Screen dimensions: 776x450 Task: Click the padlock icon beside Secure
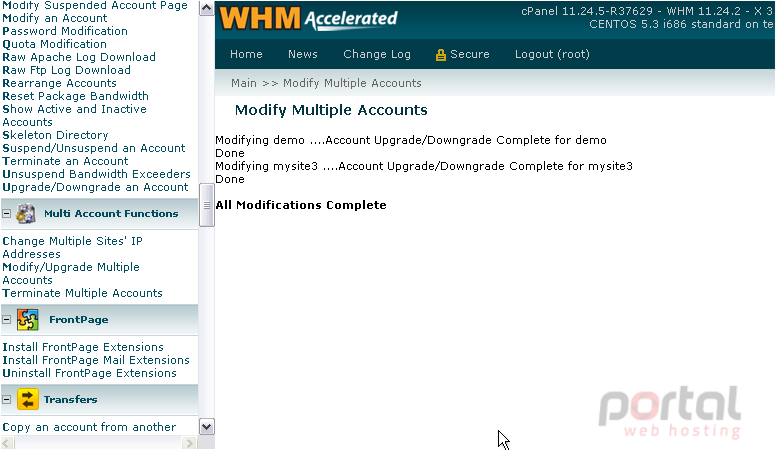click(440, 55)
